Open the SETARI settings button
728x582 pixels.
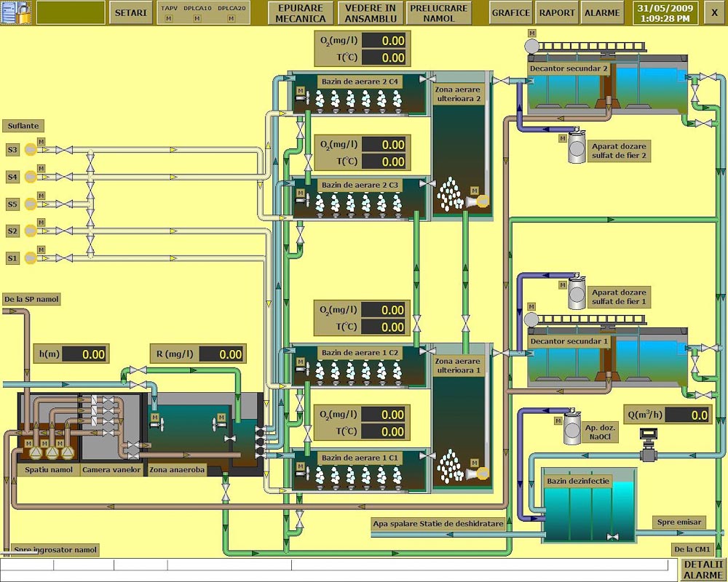[131, 12]
